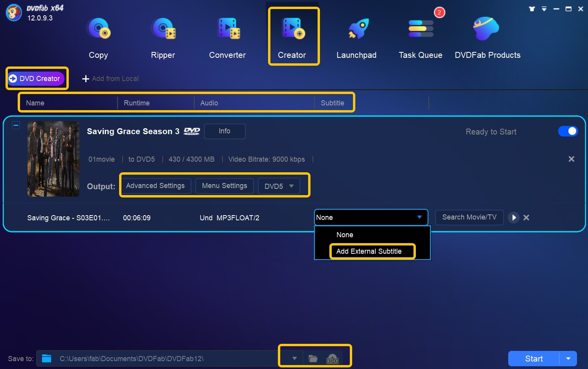The width and height of the screenshot is (588, 369).
Task: Open Advanced Settings
Action: coord(155,186)
